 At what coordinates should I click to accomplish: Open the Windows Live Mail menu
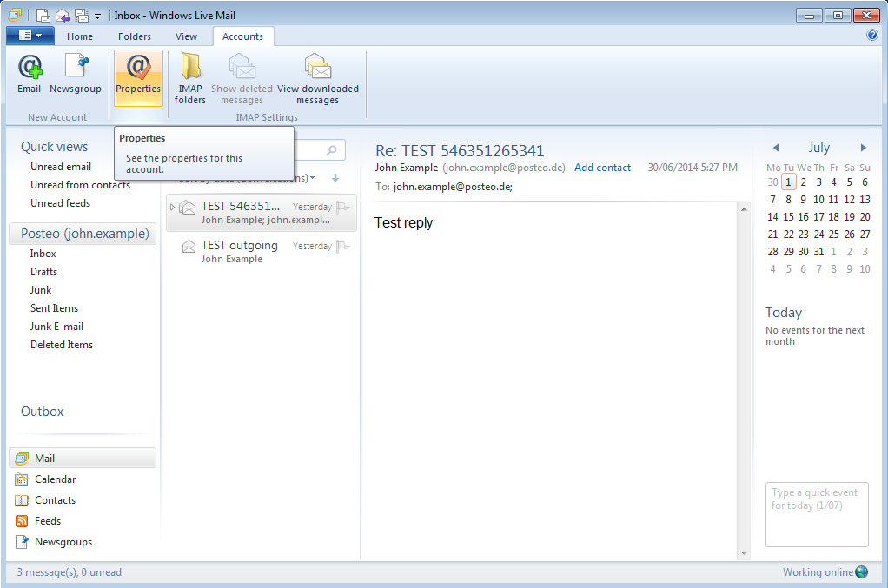pos(30,34)
